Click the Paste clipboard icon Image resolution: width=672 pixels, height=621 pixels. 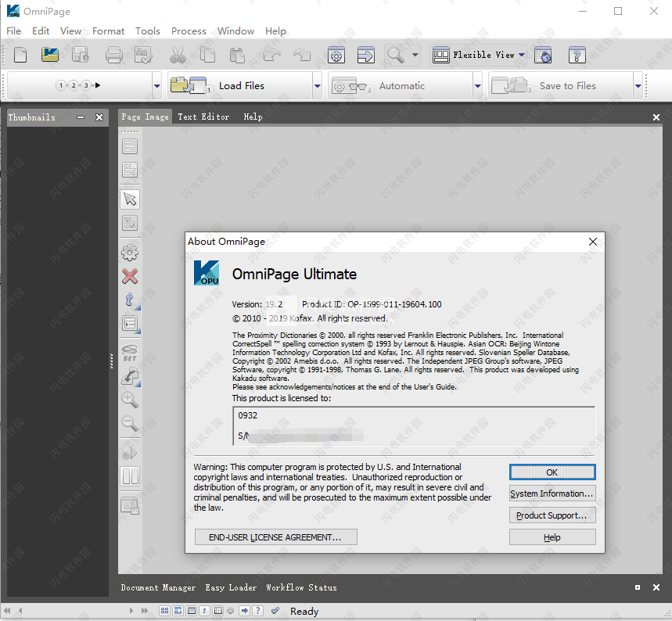tap(237, 56)
